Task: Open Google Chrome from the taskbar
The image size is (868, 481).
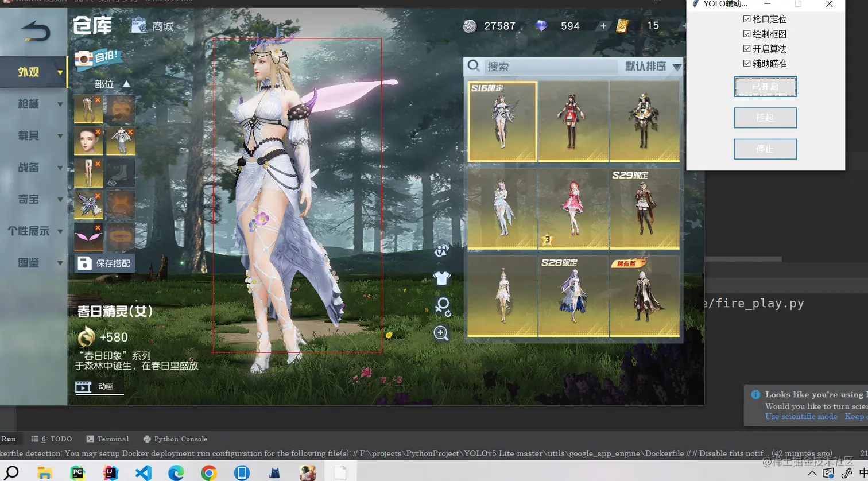Action: [x=209, y=472]
